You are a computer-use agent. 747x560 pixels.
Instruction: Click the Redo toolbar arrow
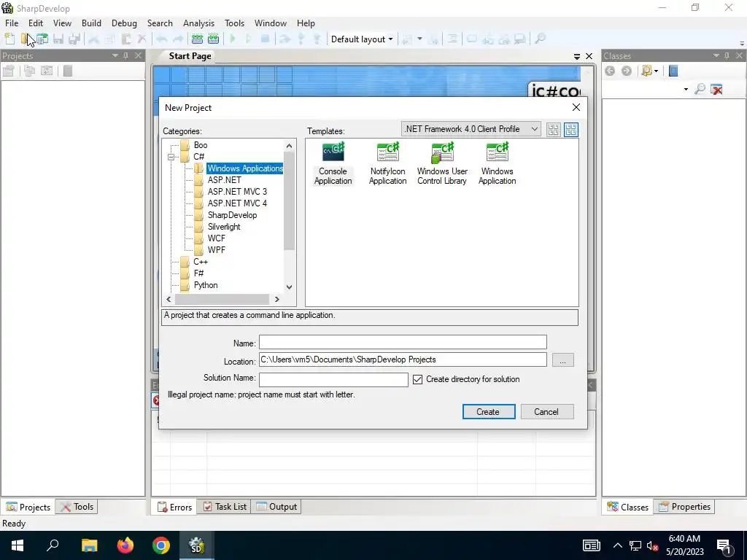coord(178,39)
